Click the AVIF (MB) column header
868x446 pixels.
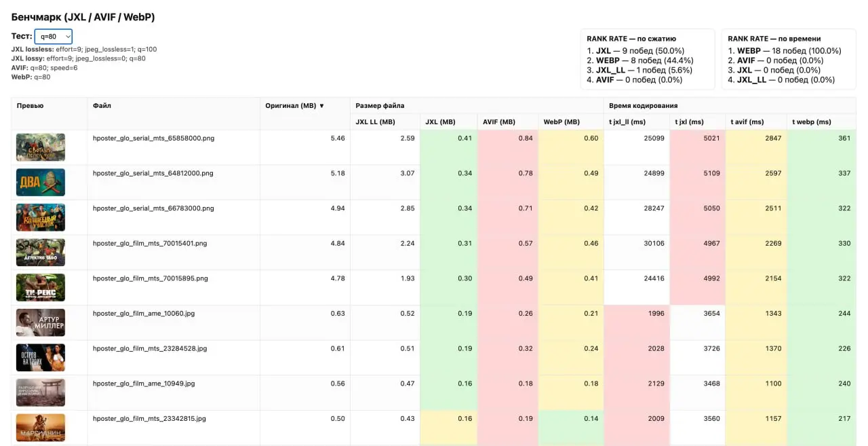pyautogui.click(x=499, y=122)
